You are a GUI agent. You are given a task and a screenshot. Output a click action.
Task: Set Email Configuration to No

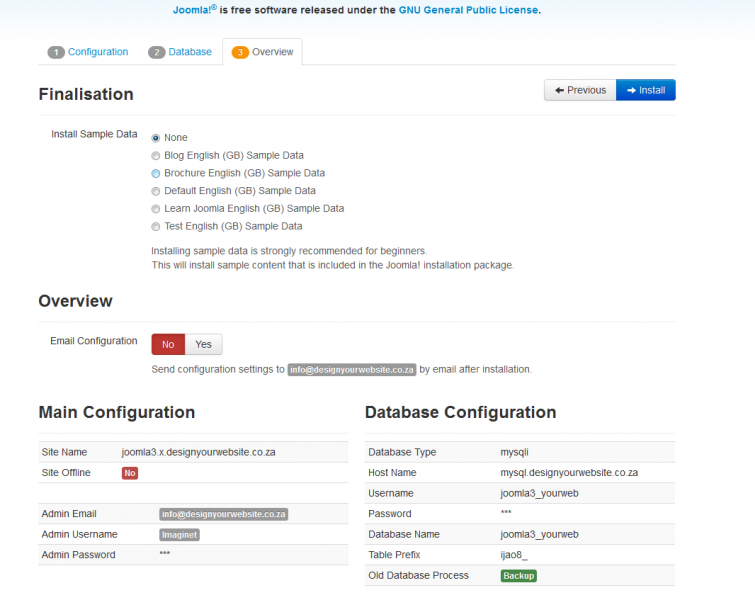click(168, 344)
